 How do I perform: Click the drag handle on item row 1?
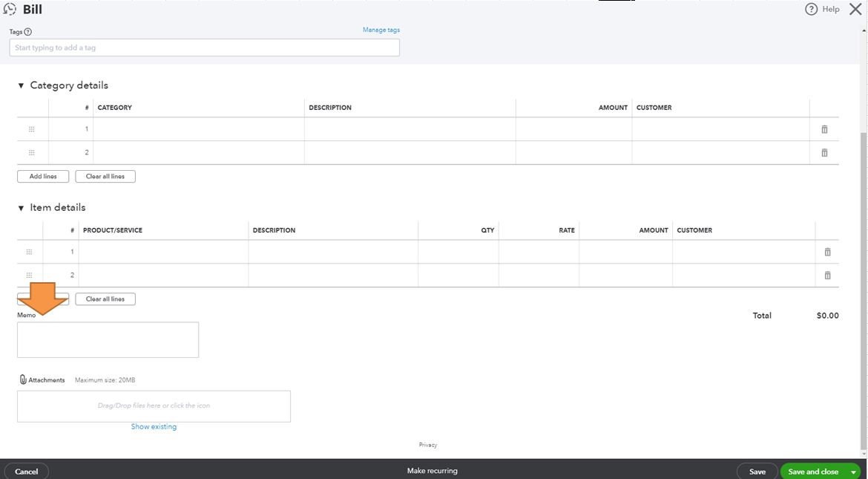(x=29, y=252)
